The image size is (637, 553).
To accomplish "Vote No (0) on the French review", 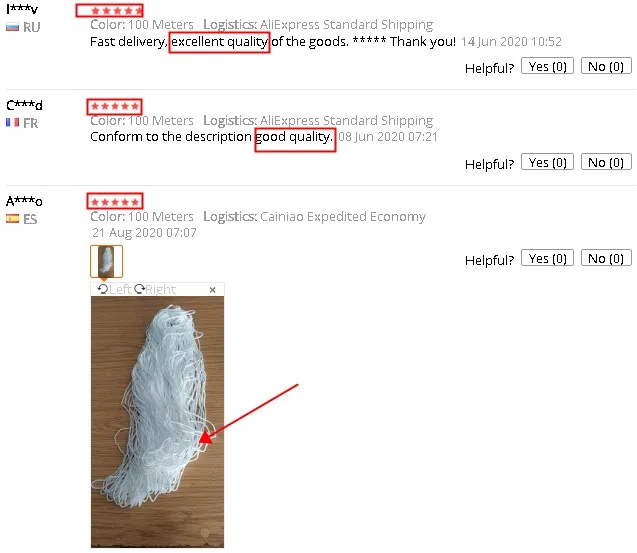I will pos(606,162).
